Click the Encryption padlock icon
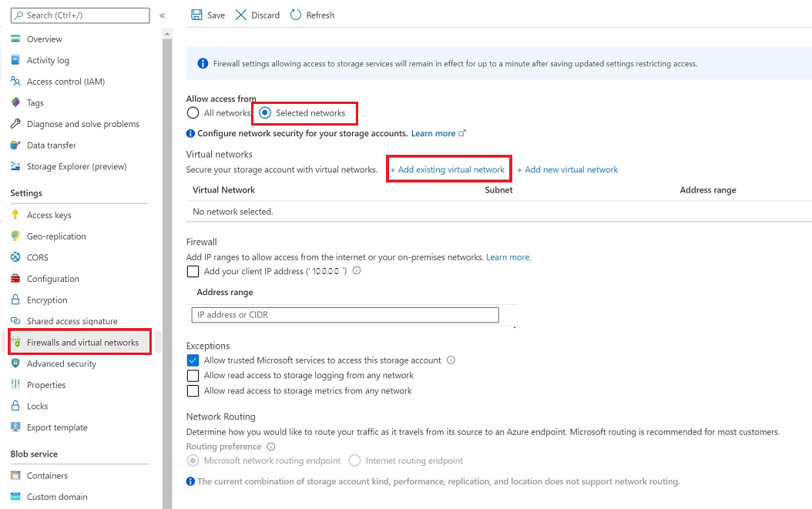Image resolution: width=812 pixels, height=509 pixels. [15, 300]
